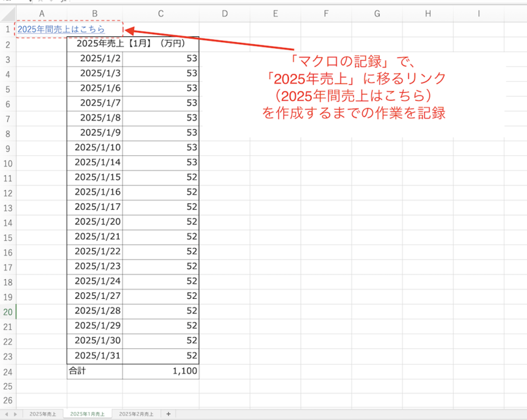Select the total cell 1,100

161,371
